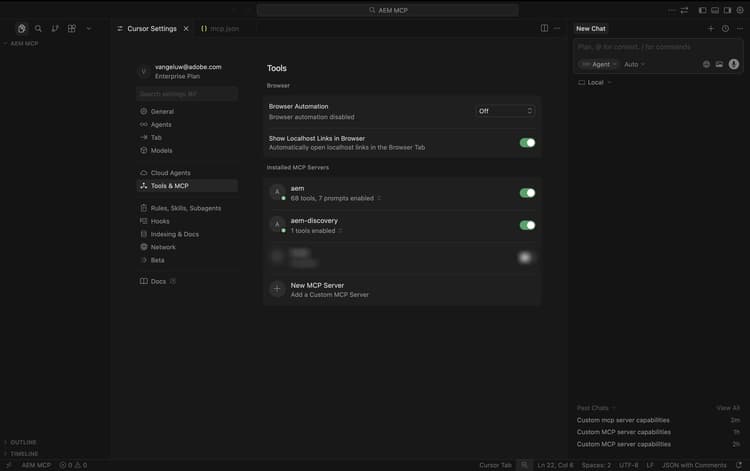Disable the aem-discovery MCP server toggle
Viewport: 750px width, 471px height.
pyautogui.click(x=527, y=225)
